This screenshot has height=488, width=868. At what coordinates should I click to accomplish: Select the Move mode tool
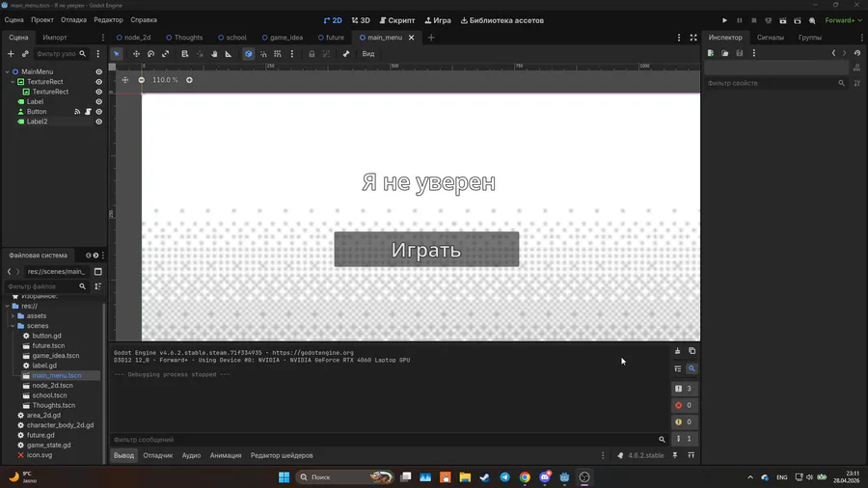pos(136,54)
